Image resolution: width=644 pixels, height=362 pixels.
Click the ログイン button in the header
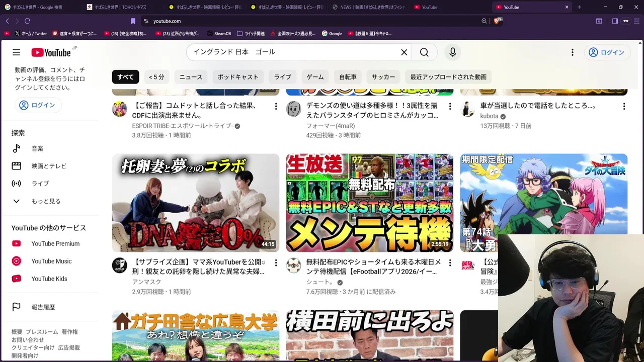click(607, 52)
